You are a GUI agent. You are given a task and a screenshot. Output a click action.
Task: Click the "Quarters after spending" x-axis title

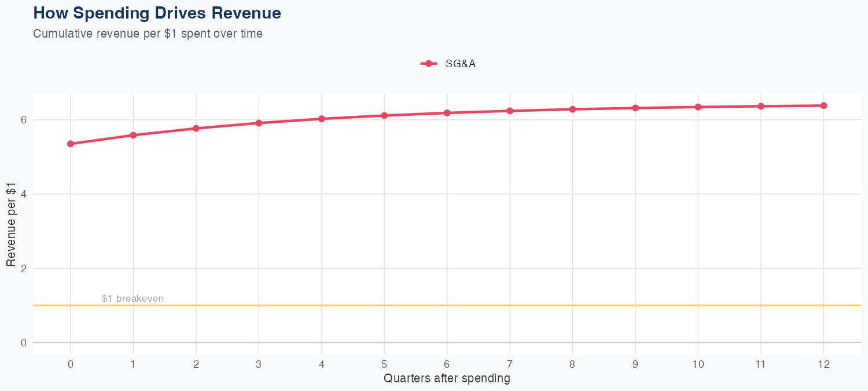447,379
